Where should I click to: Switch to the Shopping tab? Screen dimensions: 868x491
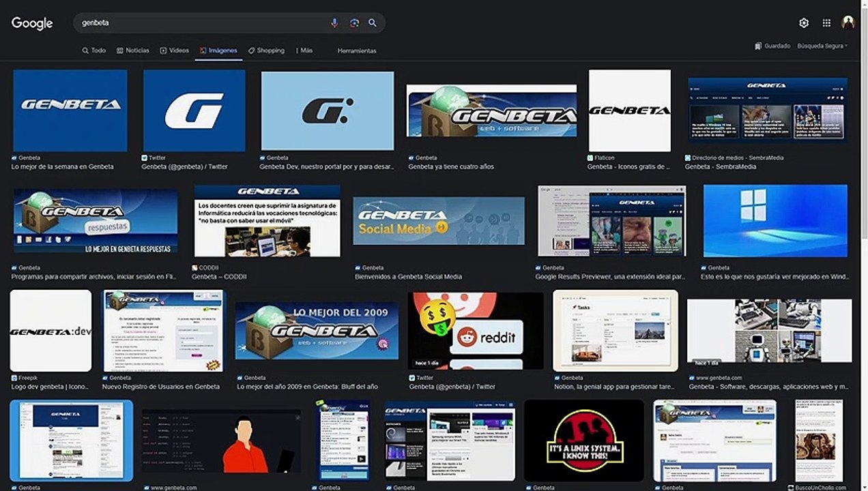point(266,50)
